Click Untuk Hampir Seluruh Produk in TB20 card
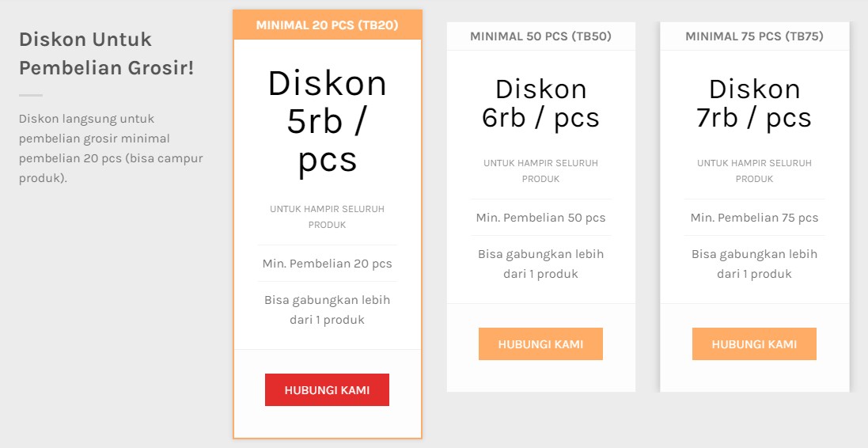868x448 pixels. click(x=327, y=217)
